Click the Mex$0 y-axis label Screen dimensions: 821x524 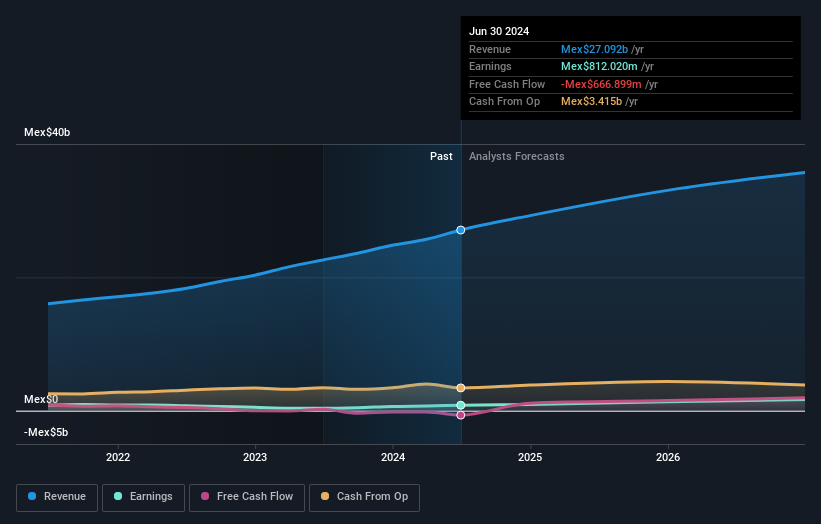(x=41, y=399)
